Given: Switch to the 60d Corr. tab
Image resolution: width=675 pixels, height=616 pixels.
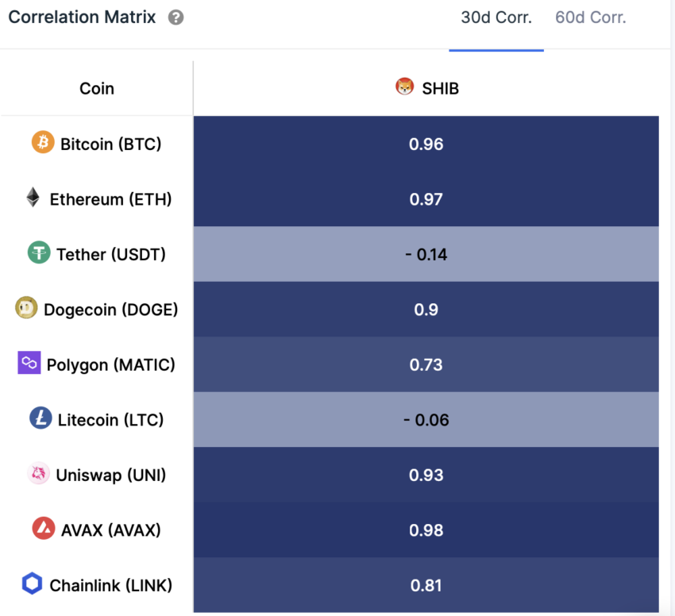Looking at the screenshot, I should (x=591, y=17).
